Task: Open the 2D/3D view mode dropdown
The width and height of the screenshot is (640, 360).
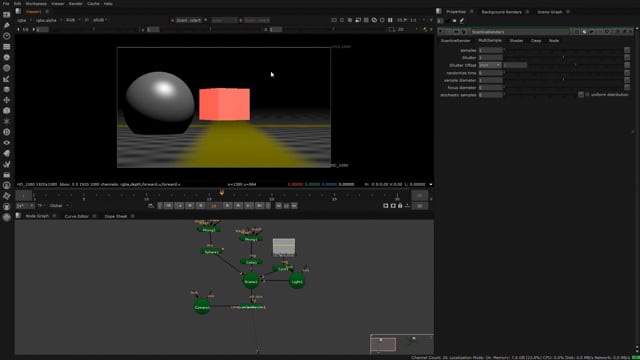Action: coord(407,29)
